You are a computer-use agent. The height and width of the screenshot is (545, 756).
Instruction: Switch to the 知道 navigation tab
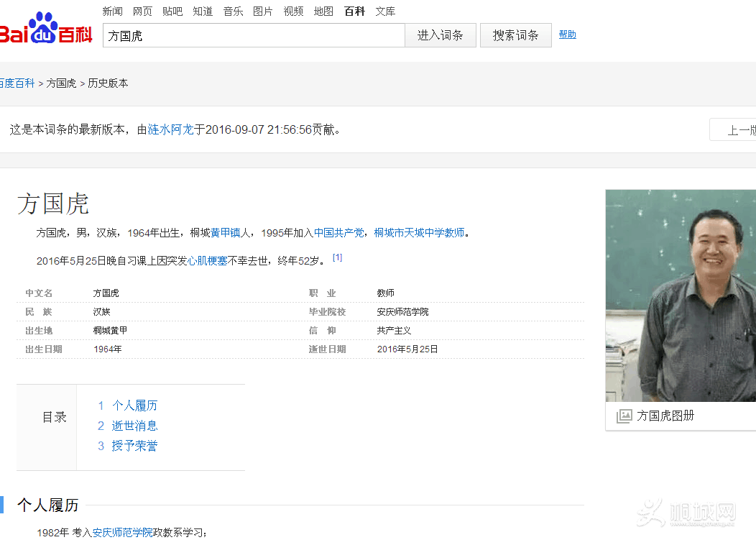pos(203,12)
